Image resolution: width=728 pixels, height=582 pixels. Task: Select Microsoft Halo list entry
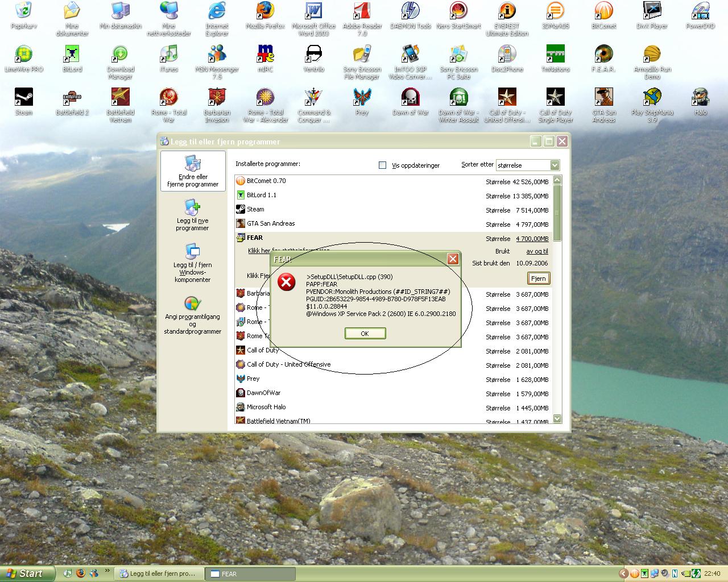pos(393,408)
